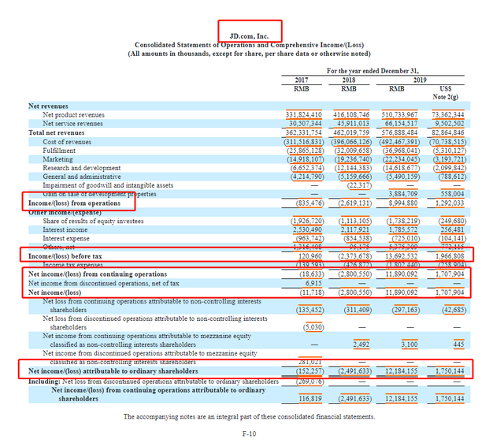
Task: Select the Research and development label
Action: click(82, 168)
